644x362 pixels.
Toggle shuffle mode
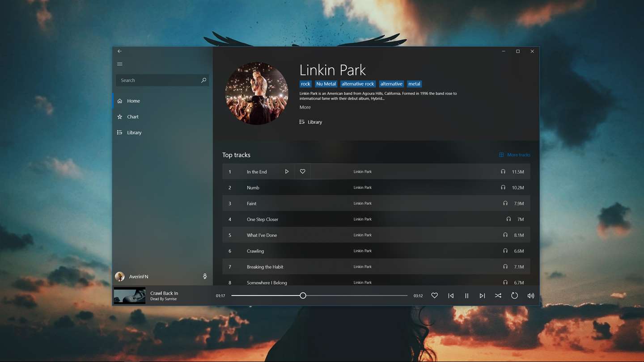pos(498,296)
